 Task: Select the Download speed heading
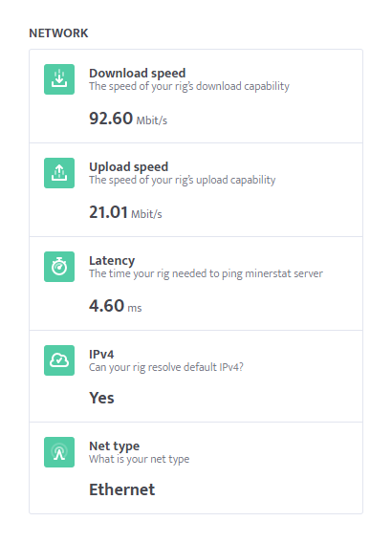tap(138, 73)
